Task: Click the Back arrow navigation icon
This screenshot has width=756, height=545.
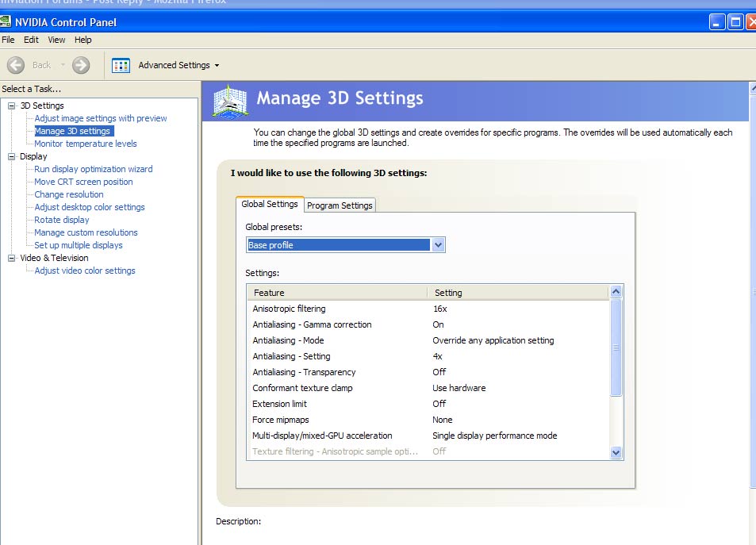Action: pyautogui.click(x=16, y=65)
